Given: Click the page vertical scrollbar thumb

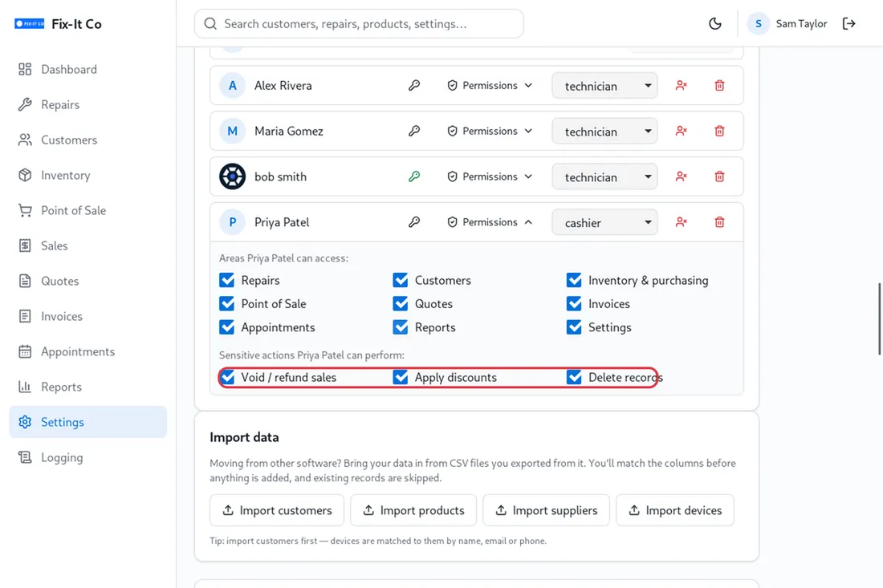Looking at the screenshot, I should [x=880, y=319].
